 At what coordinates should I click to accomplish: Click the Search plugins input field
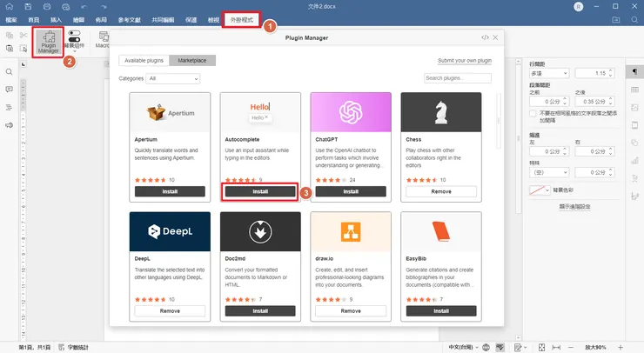click(458, 78)
